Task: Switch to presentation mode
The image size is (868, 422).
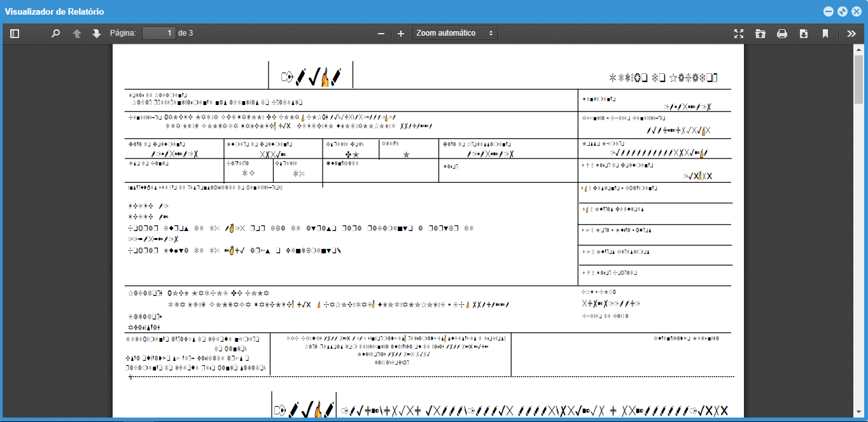Action: pyautogui.click(x=739, y=34)
